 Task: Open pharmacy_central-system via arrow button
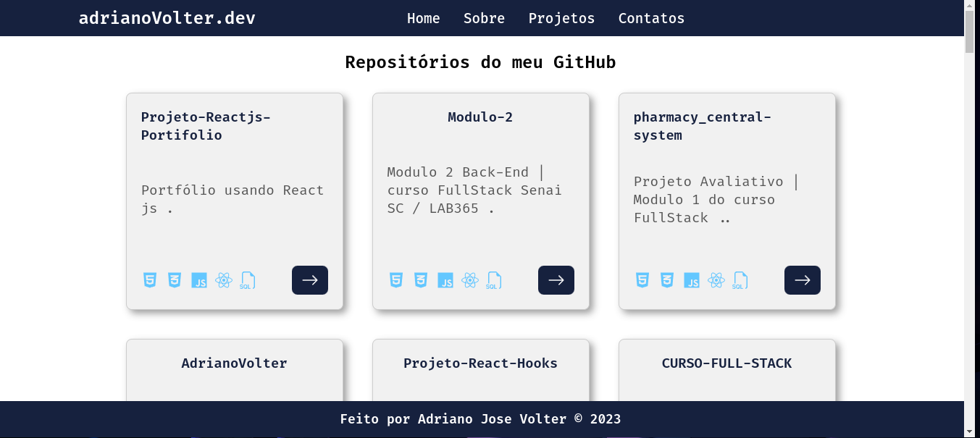click(803, 280)
